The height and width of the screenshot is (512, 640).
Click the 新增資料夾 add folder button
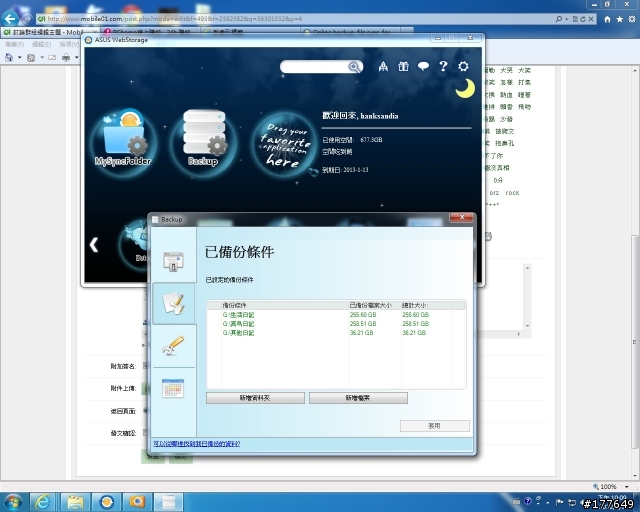(255, 398)
